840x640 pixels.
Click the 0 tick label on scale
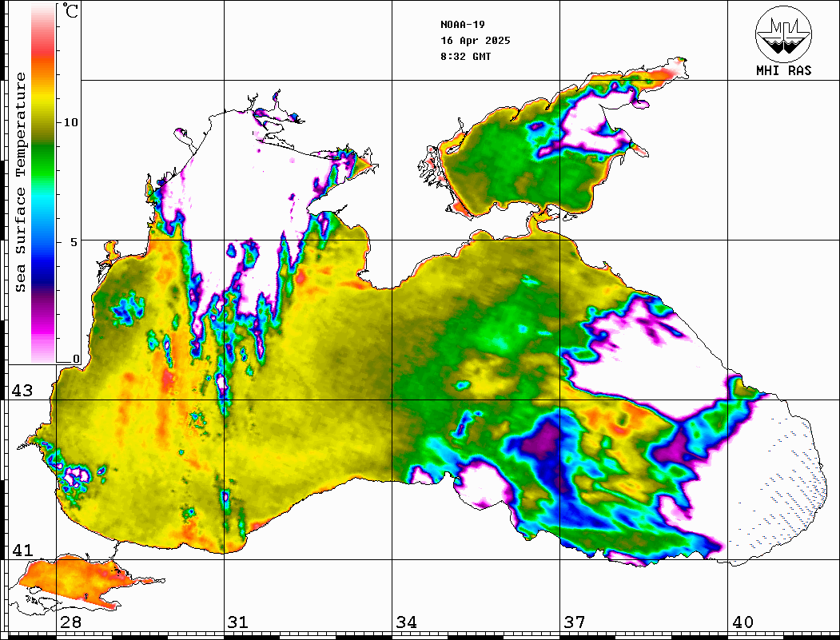click(76, 359)
